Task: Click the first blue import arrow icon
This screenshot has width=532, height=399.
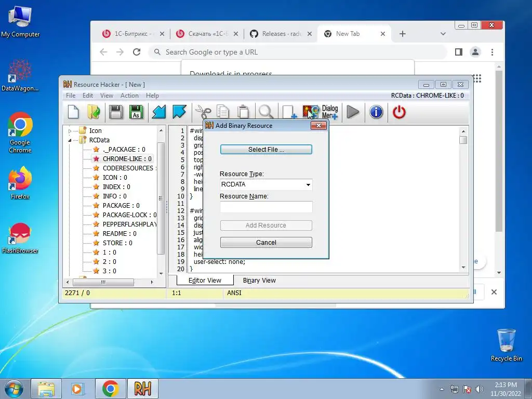Action: click(x=158, y=112)
